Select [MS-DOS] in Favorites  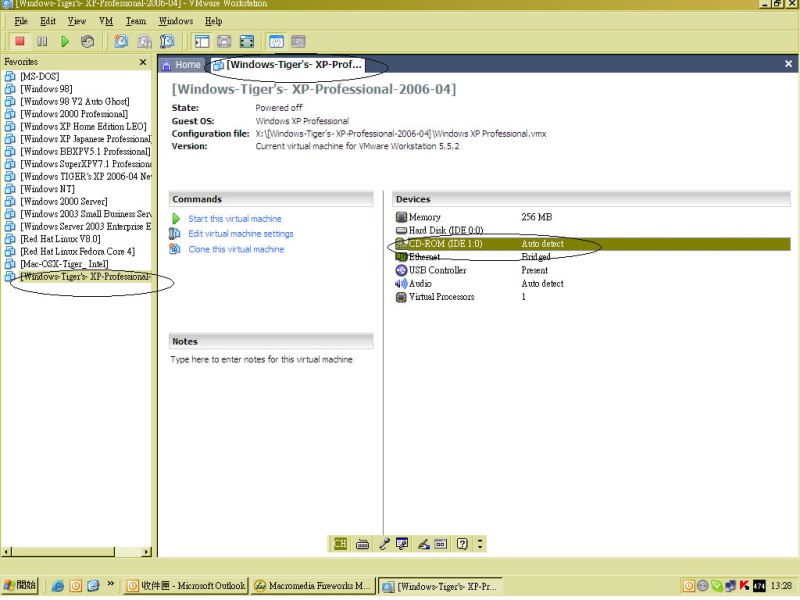click(39, 77)
